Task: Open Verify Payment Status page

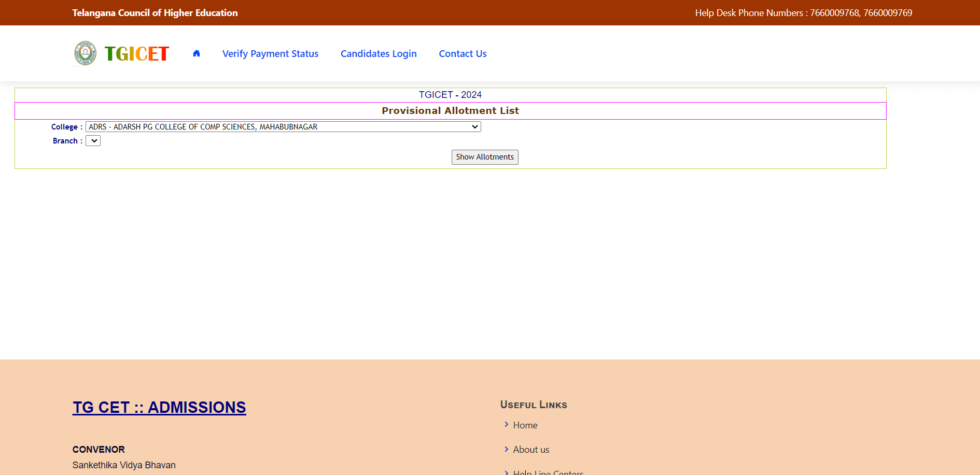Action: [270, 54]
